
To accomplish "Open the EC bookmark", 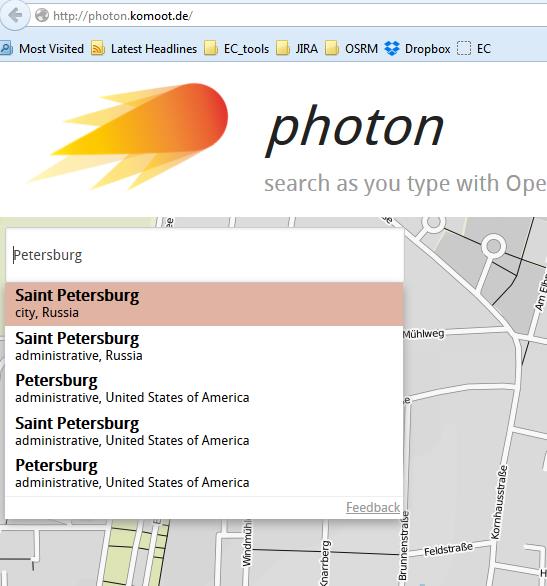I will [x=474, y=49].
